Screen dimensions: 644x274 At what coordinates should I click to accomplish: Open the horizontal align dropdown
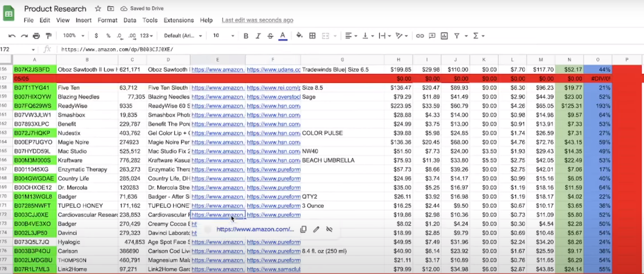[351, 36]
